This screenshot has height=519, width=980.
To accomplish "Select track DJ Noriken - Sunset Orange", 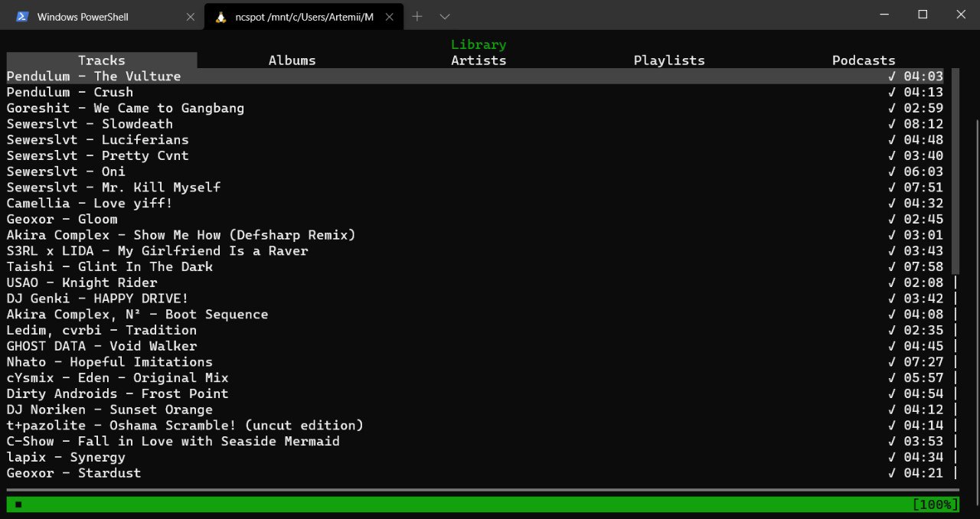I will pyautogui.click(x=475, y=410).
